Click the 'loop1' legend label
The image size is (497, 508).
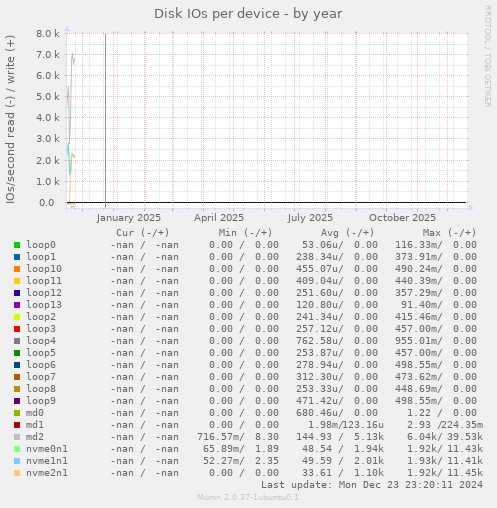pos(41,257)
